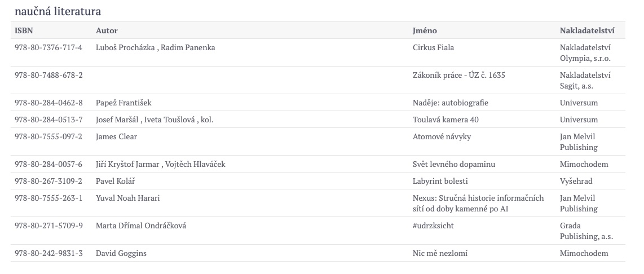Click the Jméno column header
The image size is (644, 274).
[x=425, y=31]
